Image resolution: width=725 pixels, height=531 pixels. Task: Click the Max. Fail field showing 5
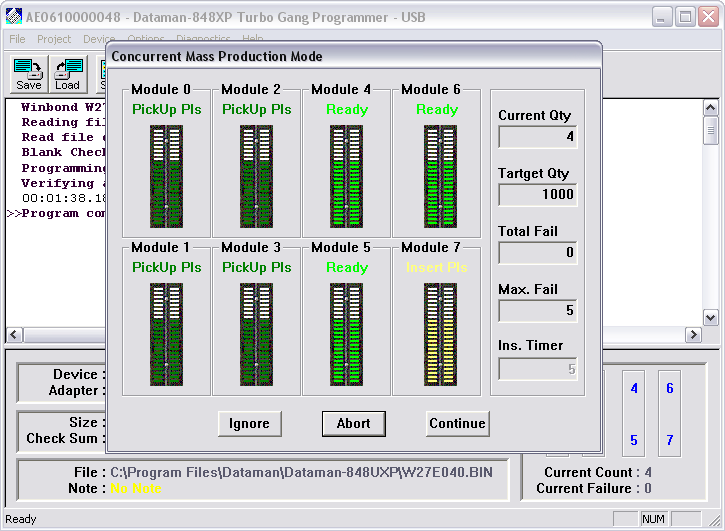pos(538,310)
